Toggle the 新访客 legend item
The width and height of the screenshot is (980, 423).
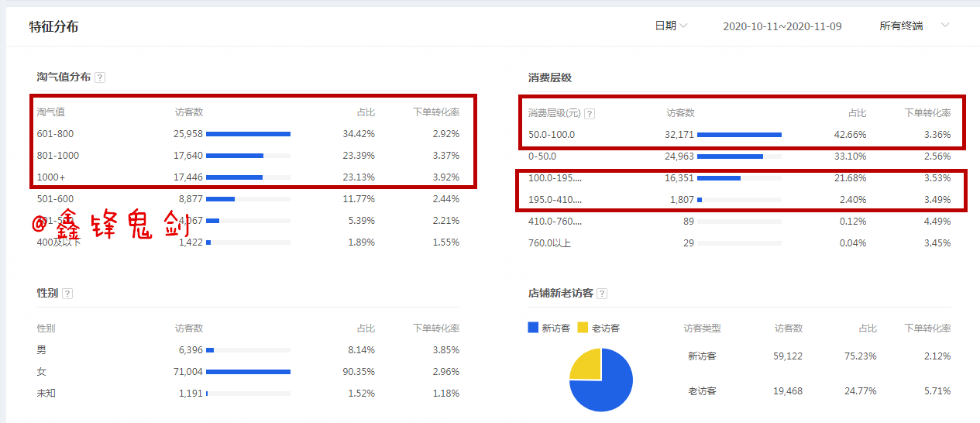[x=548, y=328]
